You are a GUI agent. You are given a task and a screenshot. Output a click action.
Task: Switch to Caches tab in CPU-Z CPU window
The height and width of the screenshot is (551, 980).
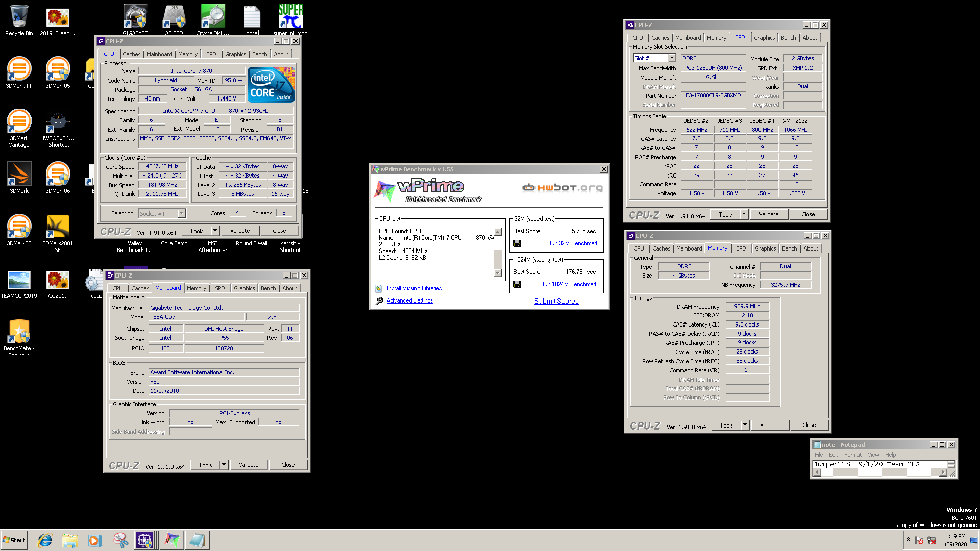click(131, 54)
